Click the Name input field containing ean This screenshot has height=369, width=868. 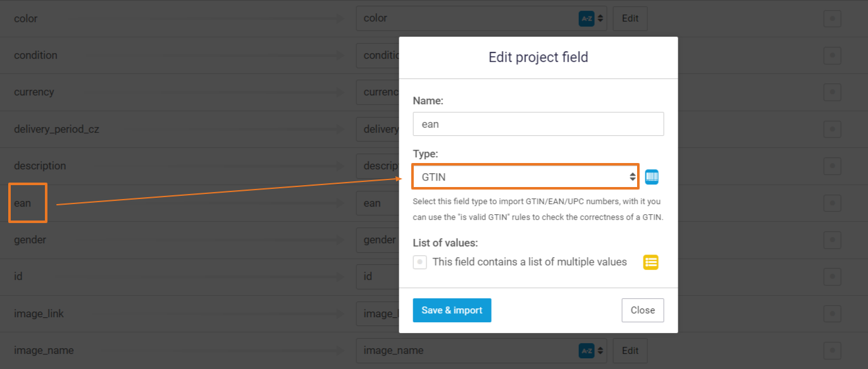pos(538,124)
